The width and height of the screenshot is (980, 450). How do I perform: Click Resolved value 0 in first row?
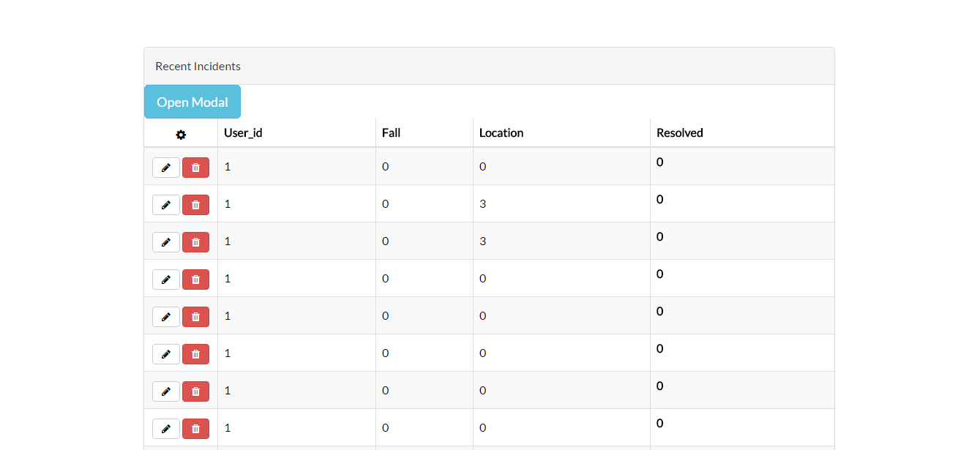(x=659, y=162)
